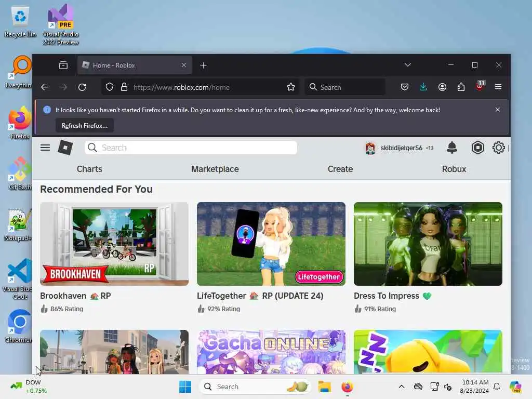Expand the list all tabs dropdown
Viewport: 532px width, 399px height.
click(x=407, y=65)
